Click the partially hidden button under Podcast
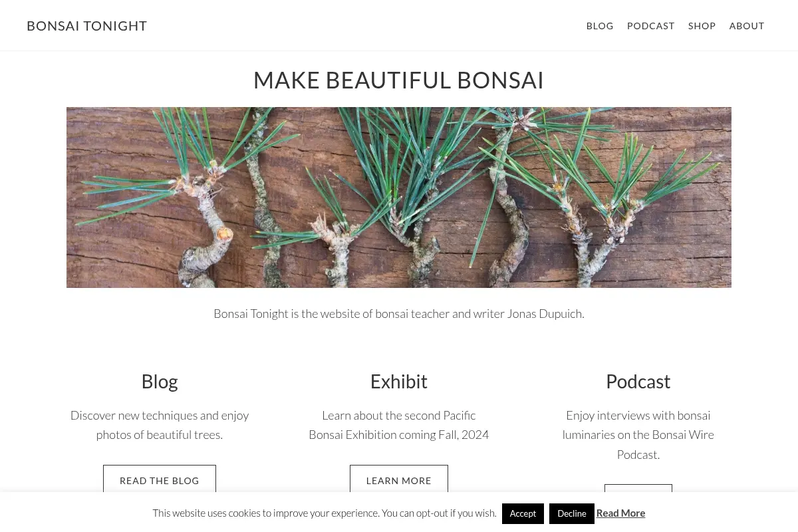798x532 pixels. 638,488
